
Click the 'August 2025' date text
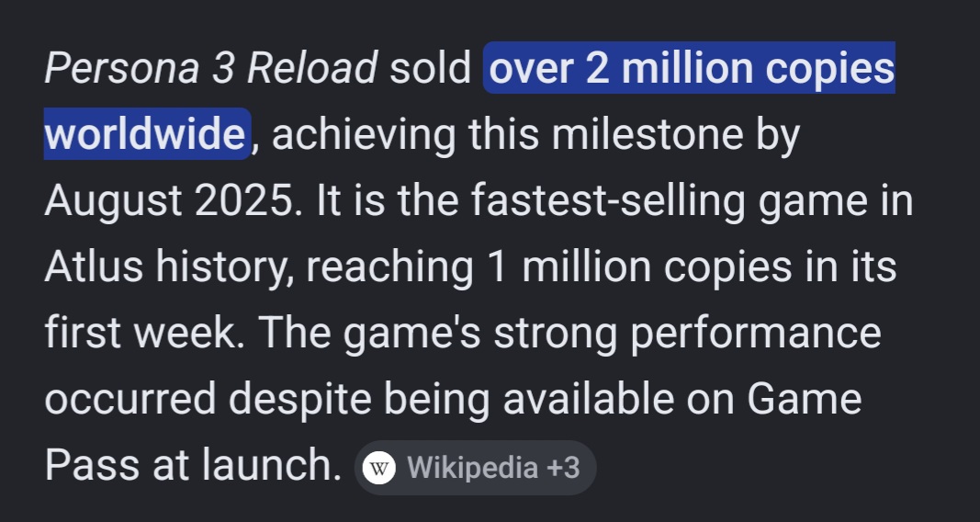pos(169,200)
